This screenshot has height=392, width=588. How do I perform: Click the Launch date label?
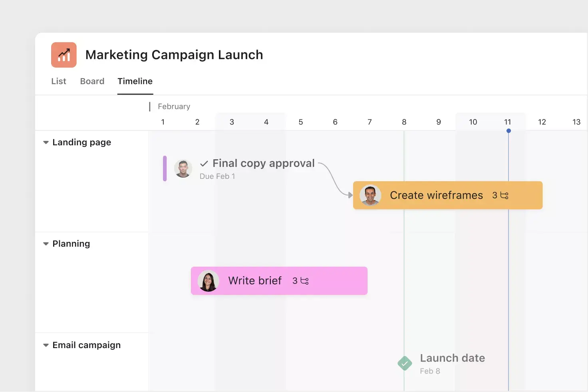(452, 358)
